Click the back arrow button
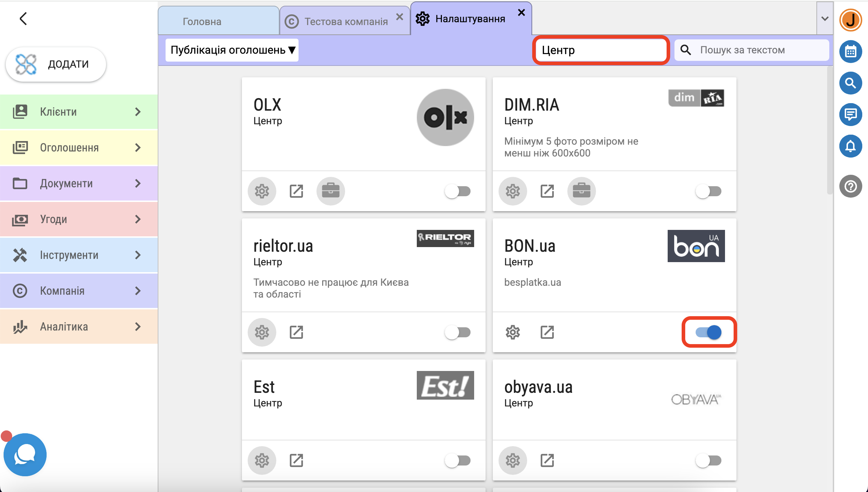868x492 pixels. click(x=23, y=19)
